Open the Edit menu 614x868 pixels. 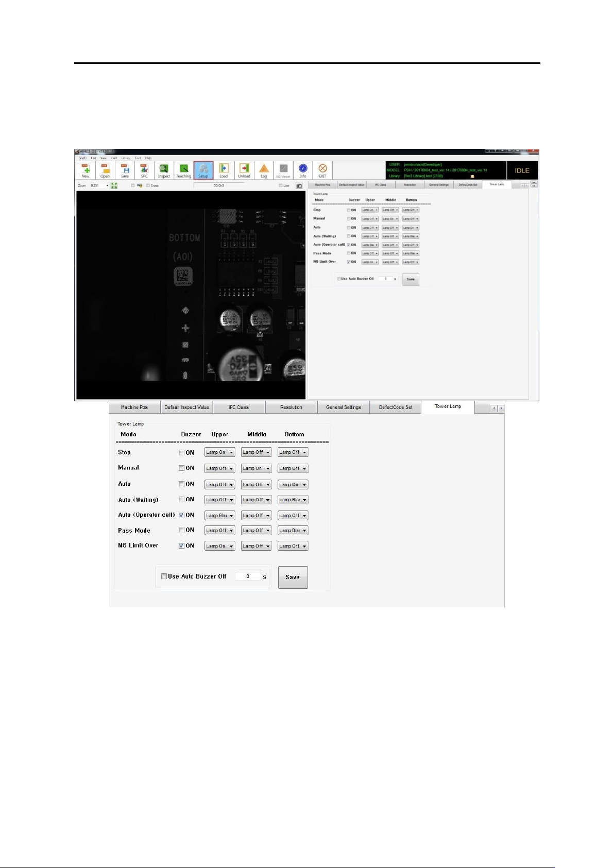(93, 158)
